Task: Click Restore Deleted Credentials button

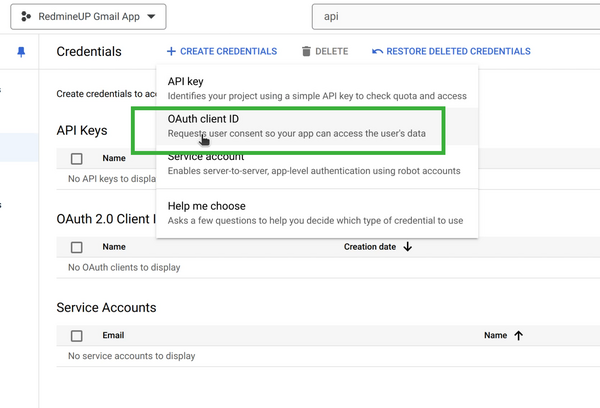Action: (x=450, y=51)
